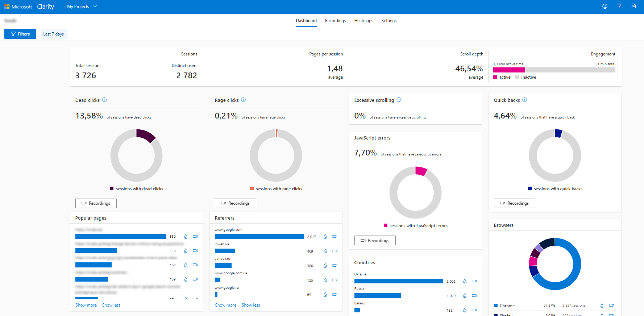Show more referrers
The width and height of the screenshot is (644, 316).
(226, 305)
